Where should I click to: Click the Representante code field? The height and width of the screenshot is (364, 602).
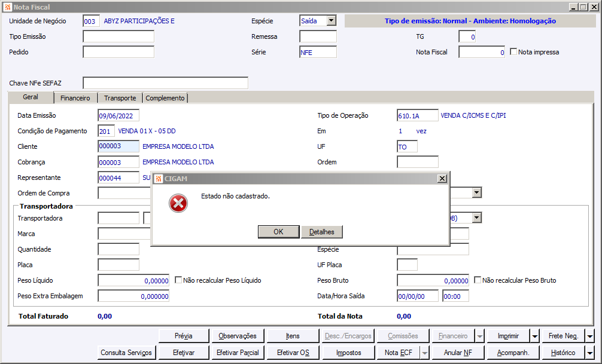click(118, 178)
